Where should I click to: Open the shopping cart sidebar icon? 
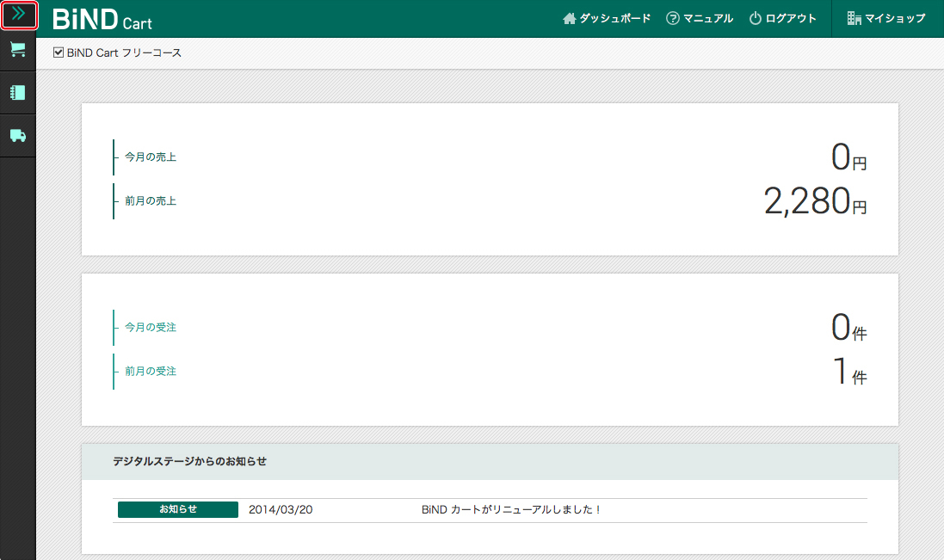[18, 50]
